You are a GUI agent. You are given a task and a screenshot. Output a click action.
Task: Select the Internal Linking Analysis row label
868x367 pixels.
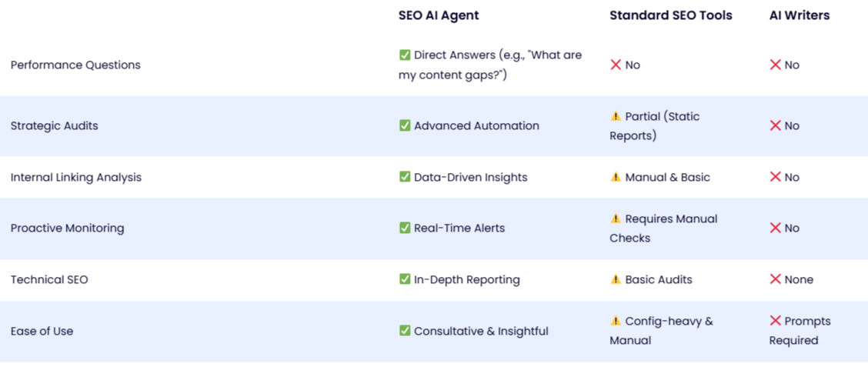pos(76,177)
